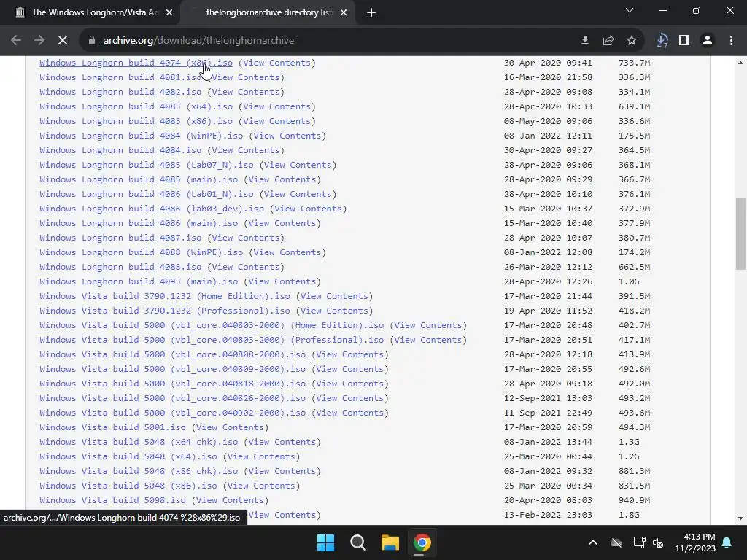Share this page via the share icon
This screenshot has height=560, width=747.
608,41
